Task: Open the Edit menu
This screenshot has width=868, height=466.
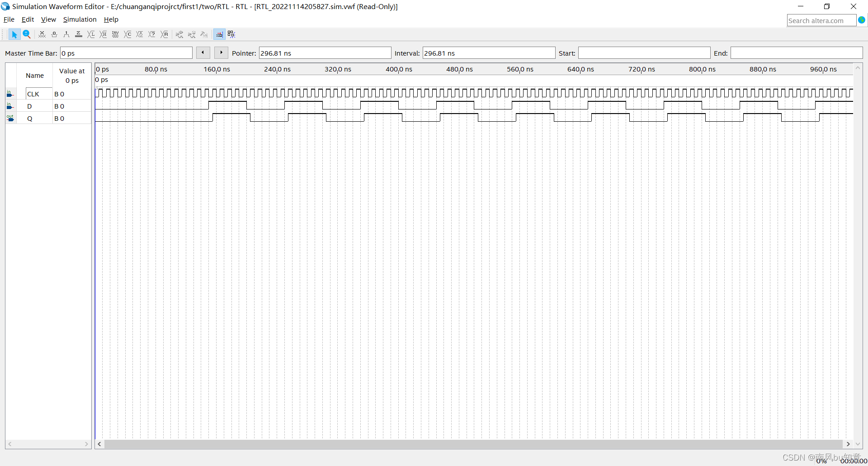Action: tap(28, 19)
